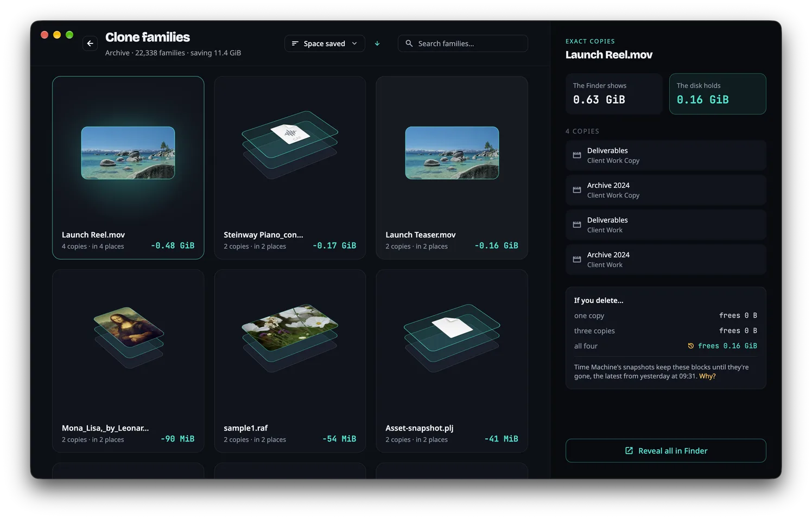Select the 'The disk holds' size card
812x519 pixels.
(718, 94)
